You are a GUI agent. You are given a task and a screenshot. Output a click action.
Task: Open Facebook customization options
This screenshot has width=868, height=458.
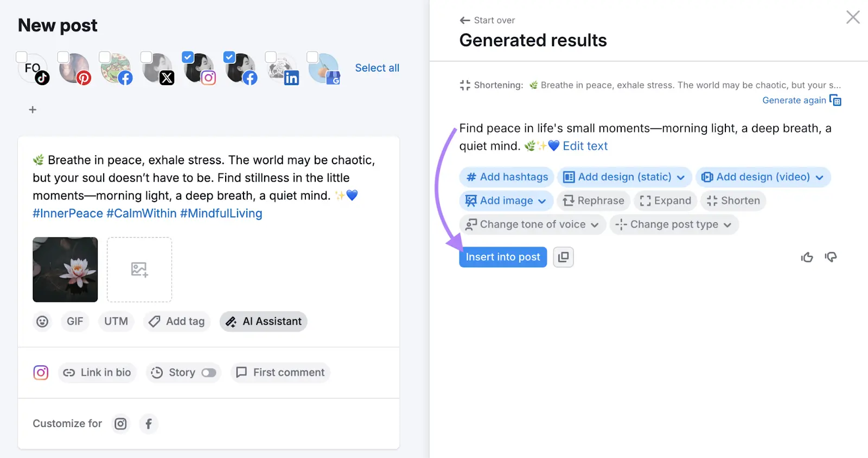(x=148, y=423)
